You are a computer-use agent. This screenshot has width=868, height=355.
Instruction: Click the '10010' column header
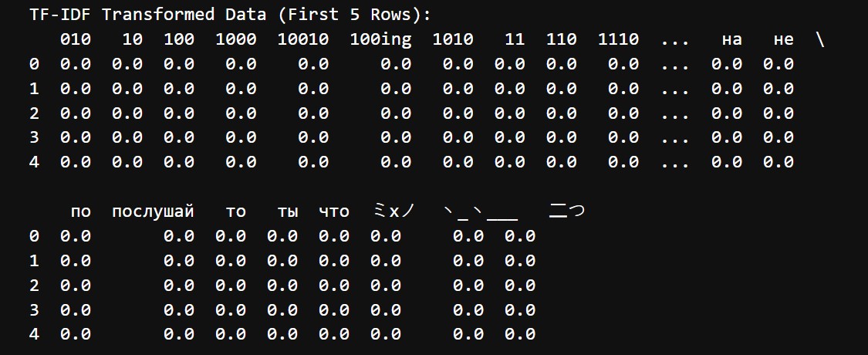click(302, 39)
